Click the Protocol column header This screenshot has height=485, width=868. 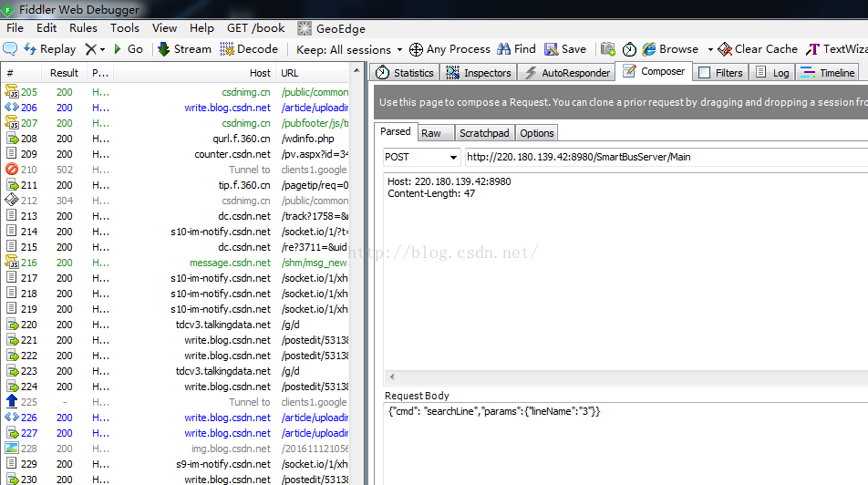click(100, 73)
